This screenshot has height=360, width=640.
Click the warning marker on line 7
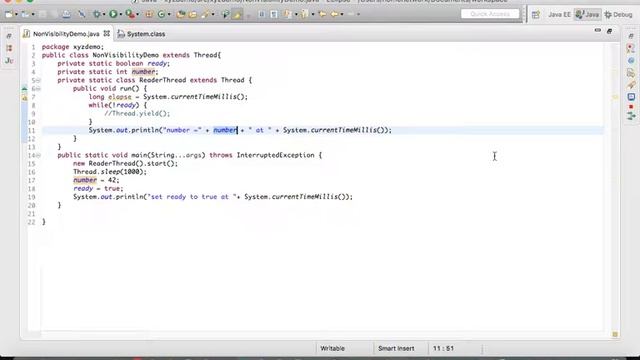[24, 98]
